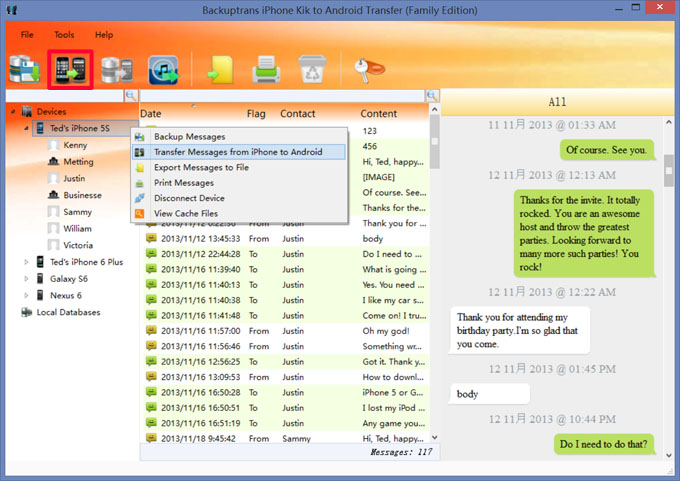Expand the Nexus 6 device node
The height and width of the screenshot is (481, 680).
pos(27,296)
